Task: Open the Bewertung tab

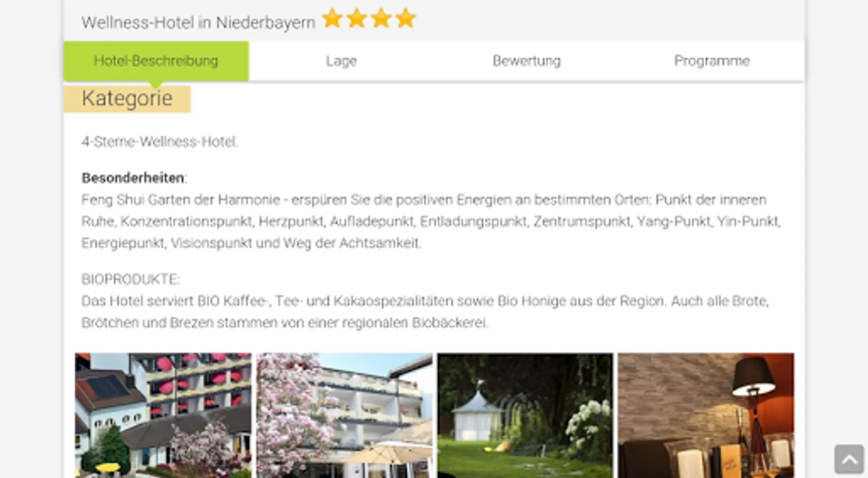Action: point(526,61)
